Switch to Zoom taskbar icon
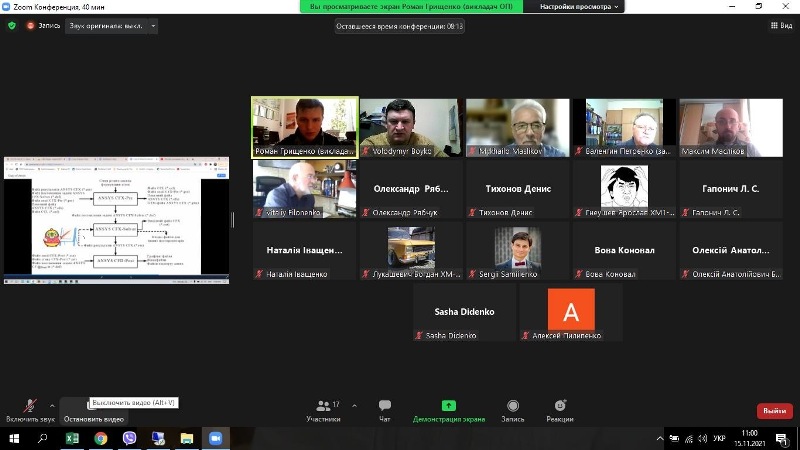 [215, 438]
